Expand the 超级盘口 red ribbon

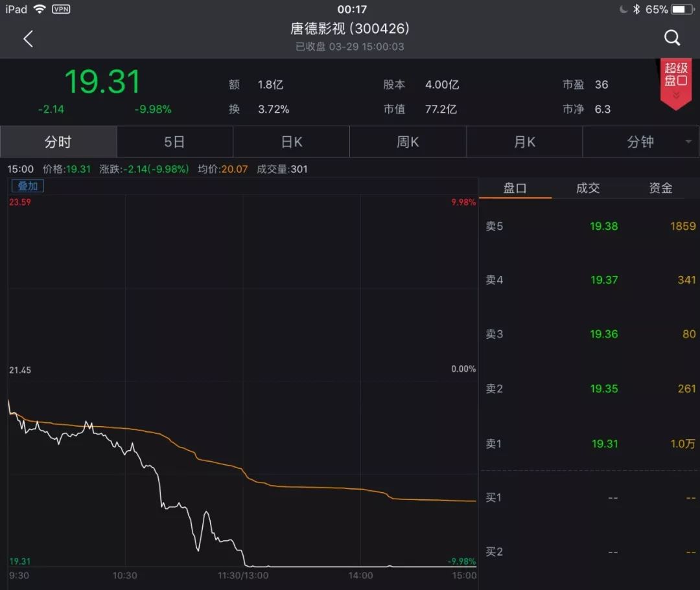click(676, 84)
